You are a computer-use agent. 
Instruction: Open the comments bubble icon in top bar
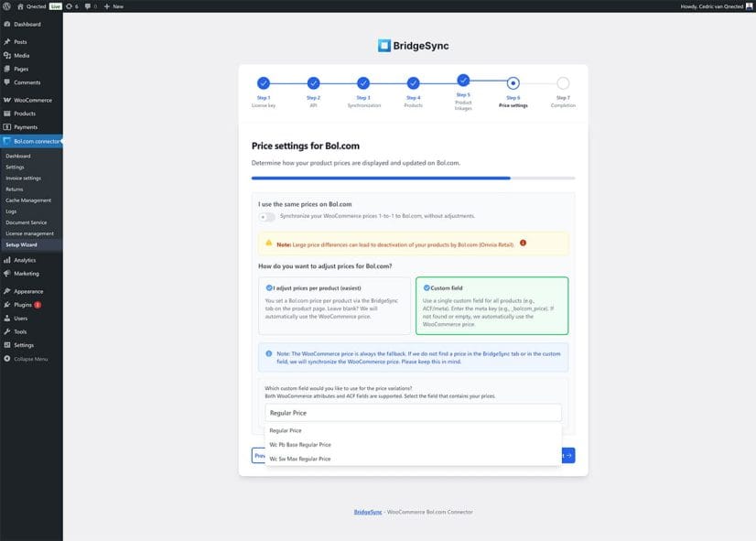[87, 5]
